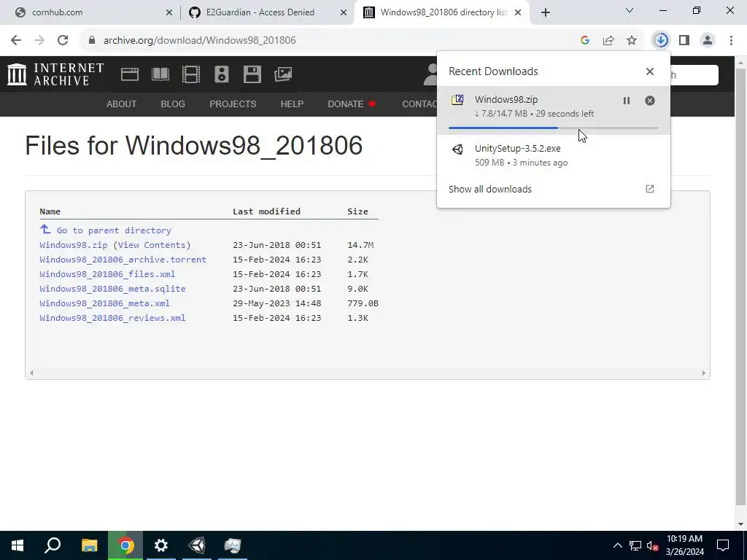The height and width of the screenshot is (560, 747).
Task: Click the page vertical scrollbar
Action: (741, 286)
